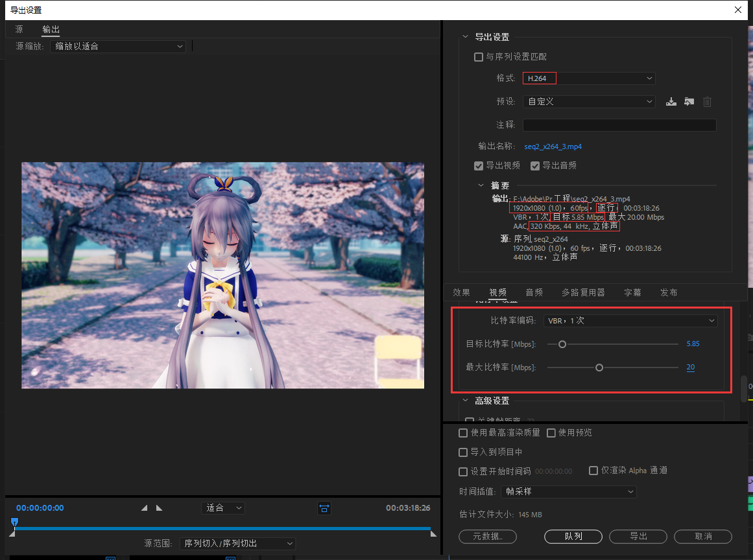Click the duration timecode 00:03:18:26
This screenshot has width=753, height=560.
408,507
